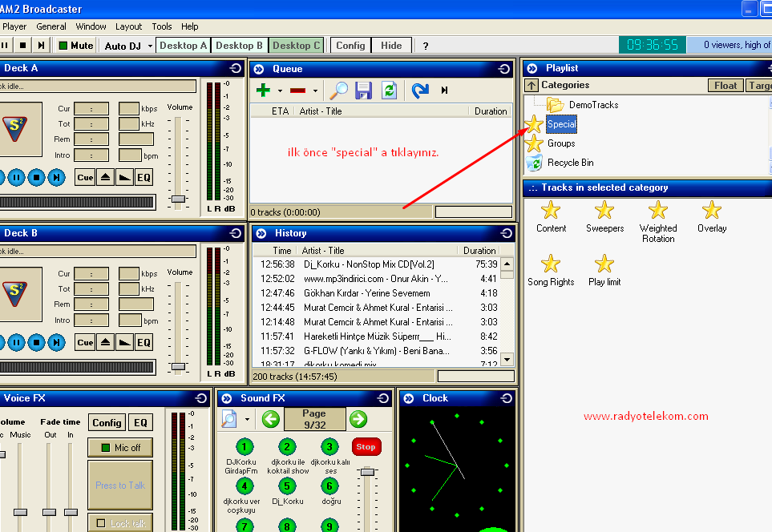Click the green plus Add to Queue icon
The height and width of the screenshot is (532, 772).
[263, 91]
